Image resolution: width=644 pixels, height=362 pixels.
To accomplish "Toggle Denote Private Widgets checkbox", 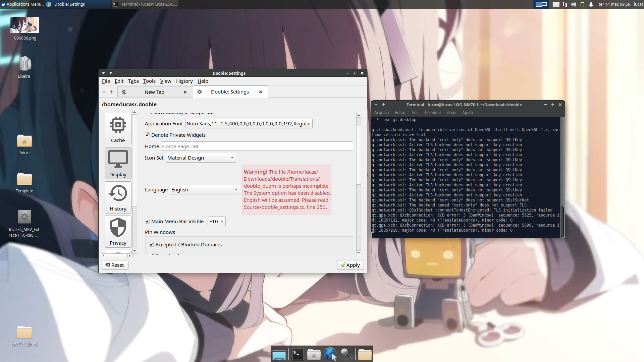I will point(147,135).
